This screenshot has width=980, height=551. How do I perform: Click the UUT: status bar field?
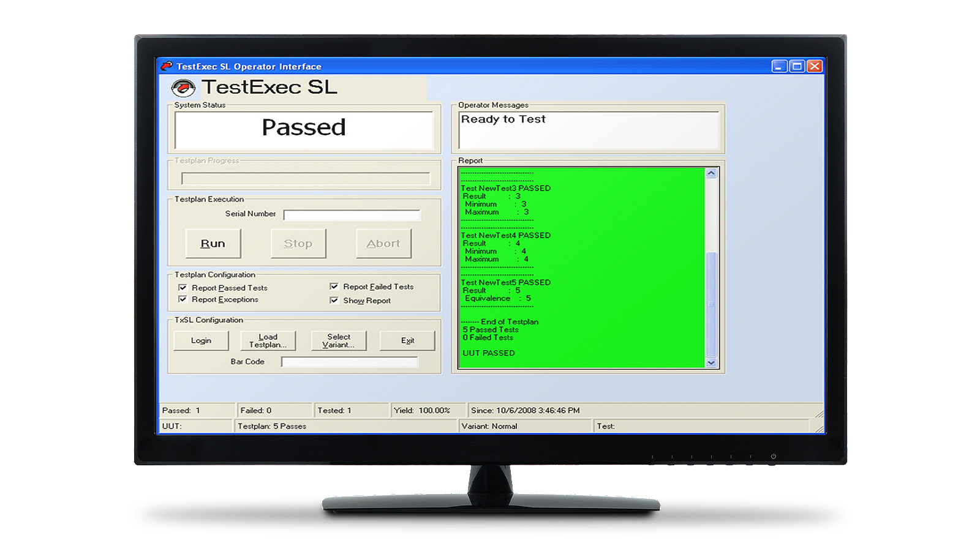(x=196, y=426)
